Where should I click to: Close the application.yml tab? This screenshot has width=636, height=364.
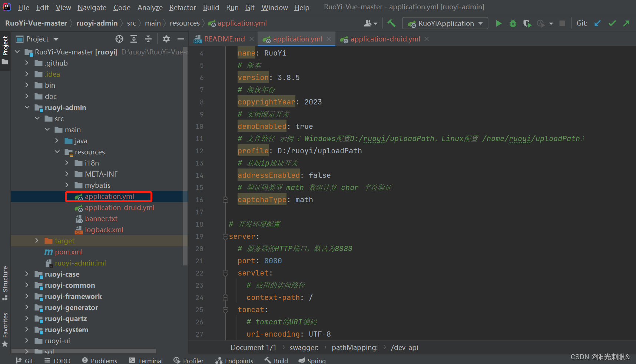329,39
